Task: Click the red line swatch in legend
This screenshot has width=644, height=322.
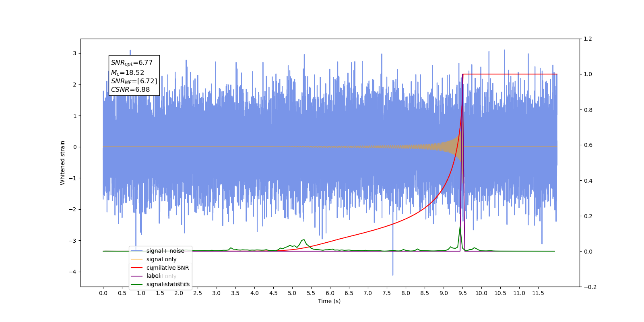Action: tap(137, 268)
